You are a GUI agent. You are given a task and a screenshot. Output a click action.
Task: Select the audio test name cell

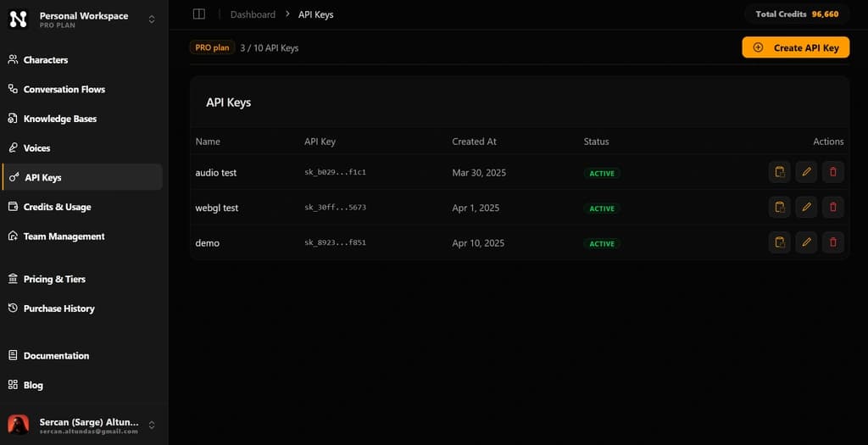pos(216,173)
